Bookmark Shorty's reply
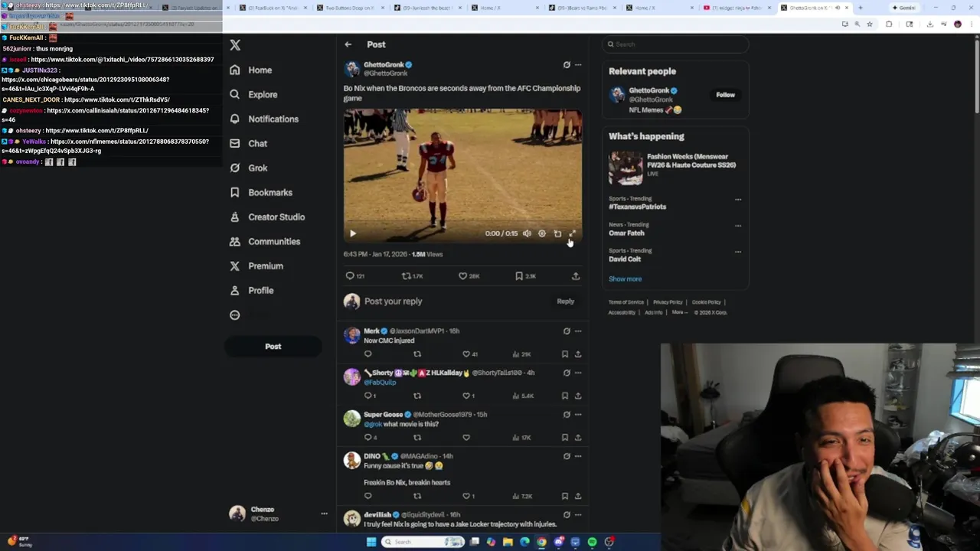Screen dimensions: 980x551 click(565, 396)
